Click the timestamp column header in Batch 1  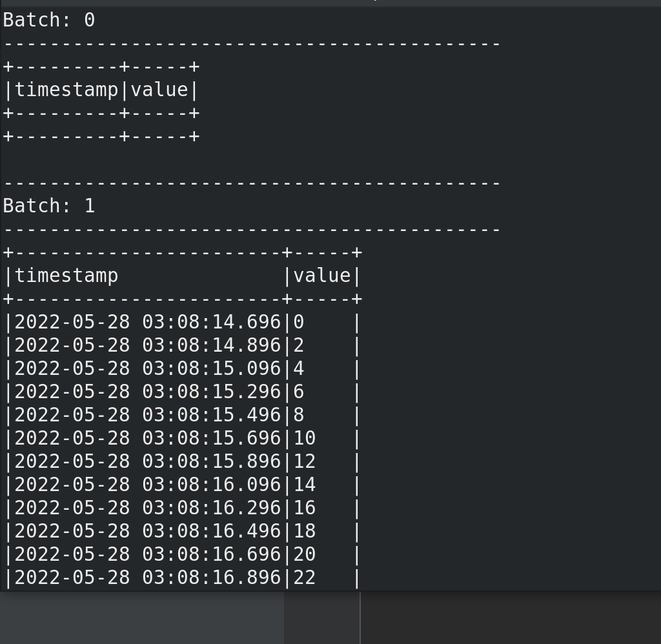coord(66,276)
